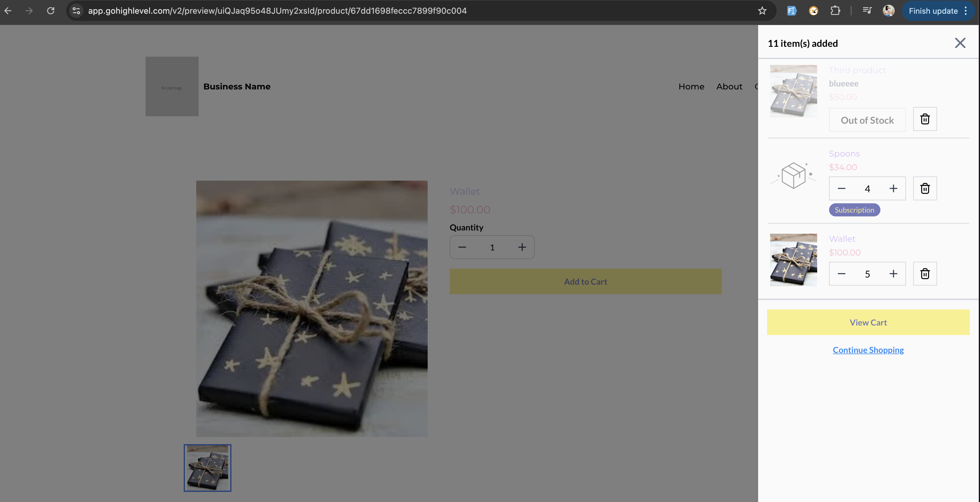The image size is (980, 502).
Task: Follow the Continue Shopping link
Action: (868, 350)
